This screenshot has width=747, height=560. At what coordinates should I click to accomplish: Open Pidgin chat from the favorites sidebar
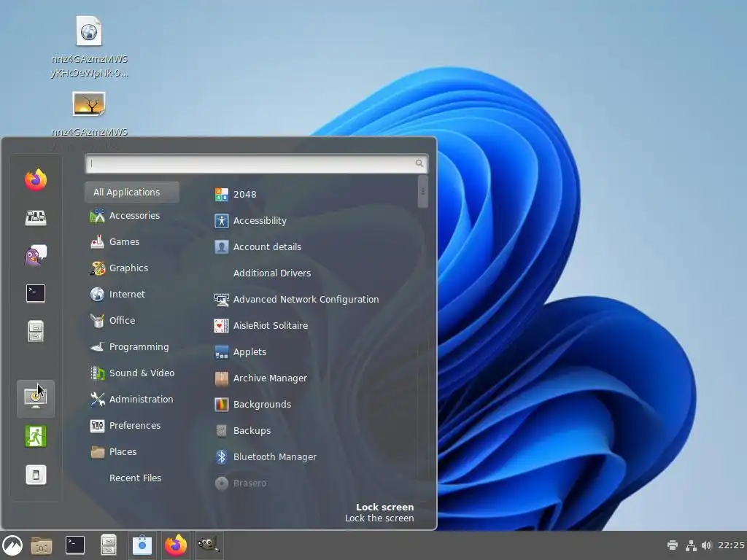coord(36,255)
